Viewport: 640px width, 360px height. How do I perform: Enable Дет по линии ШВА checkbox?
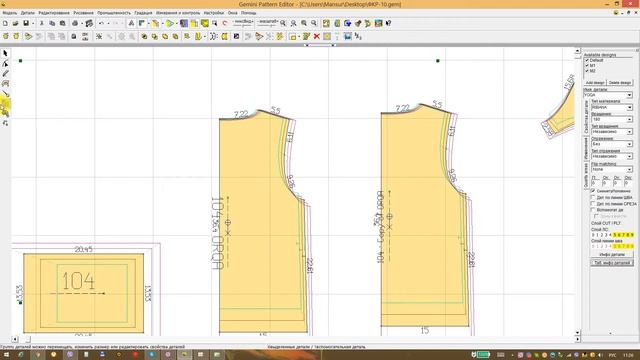pos(593,198)
